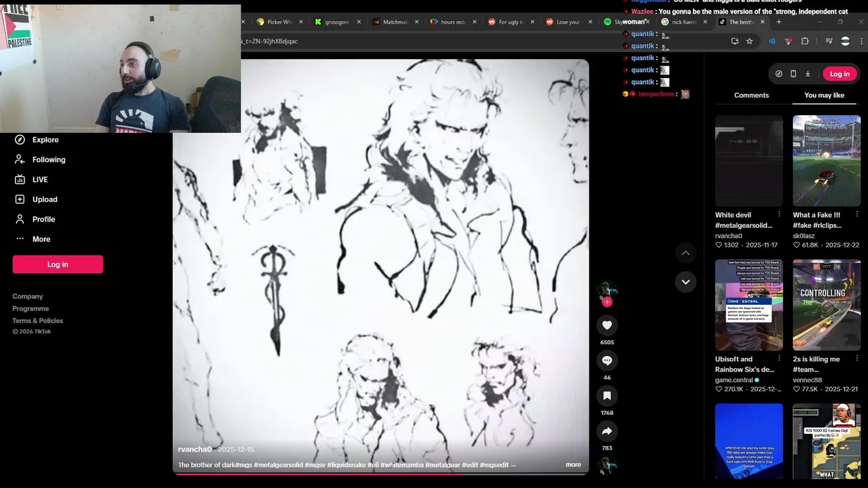Open creator avatar above the follow badge
The height and width of the screenshot is (488, 868).
click(x=607, y=290)
